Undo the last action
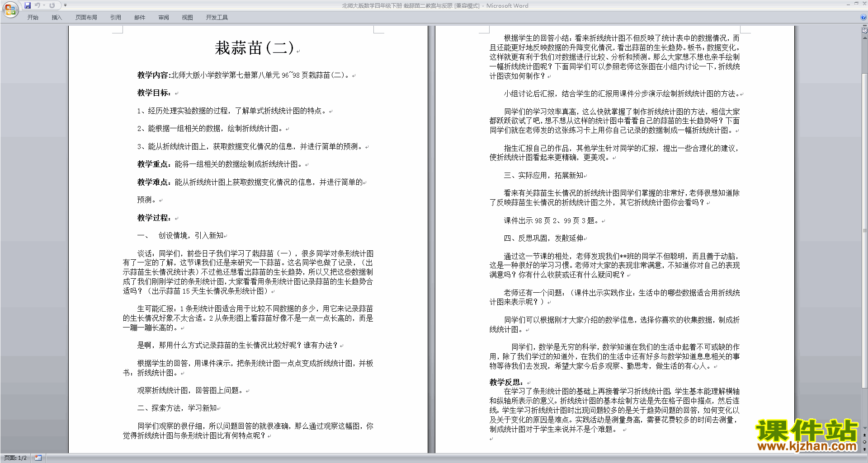The width and height of the screenshot is (868, 463). point(38,5)
